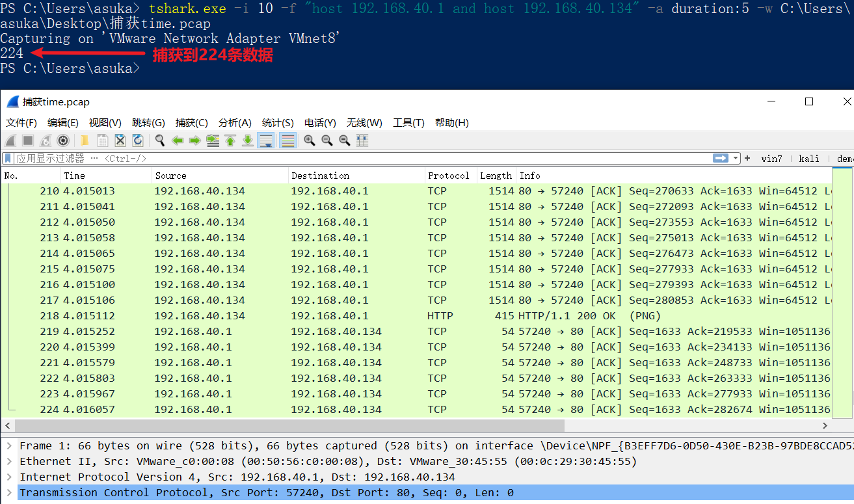Sort by Length column header
The height and width of the screenshot is (504, 854).
tap(497, 176)
